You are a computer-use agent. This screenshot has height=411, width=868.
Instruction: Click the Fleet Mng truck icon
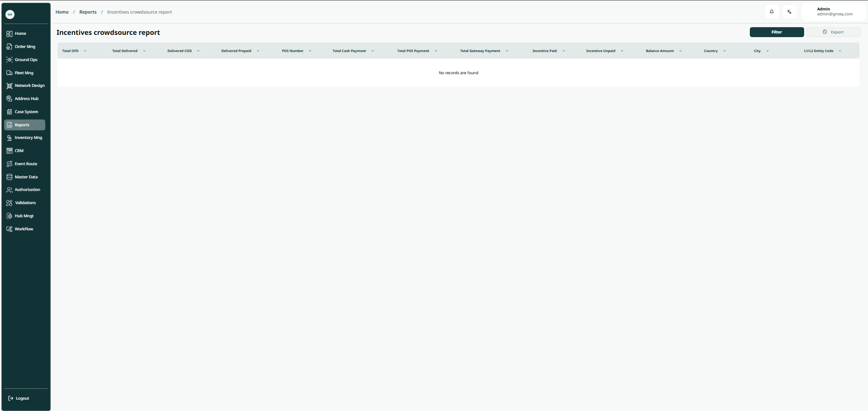(x=10, y=73)
